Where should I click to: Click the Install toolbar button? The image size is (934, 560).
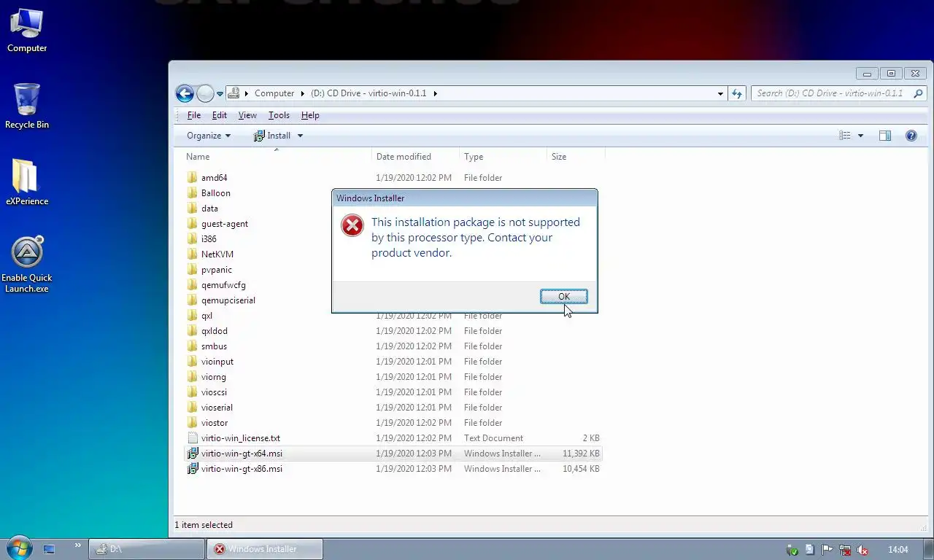(272, 136)
